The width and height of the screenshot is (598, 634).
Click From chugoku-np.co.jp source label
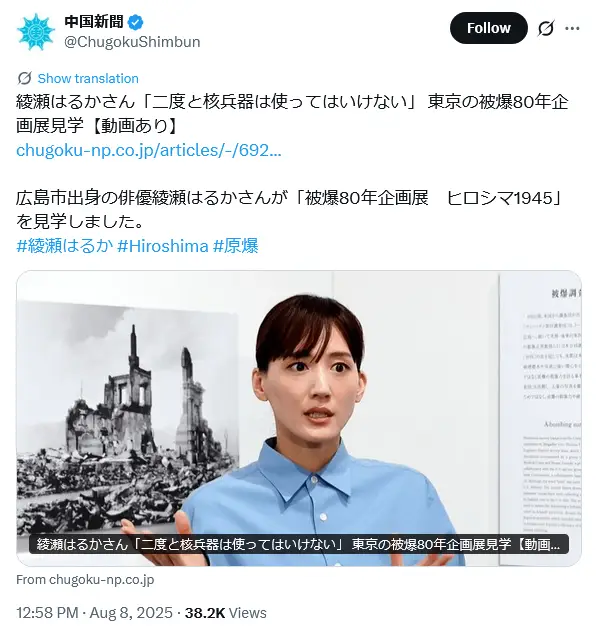point(85,579)
